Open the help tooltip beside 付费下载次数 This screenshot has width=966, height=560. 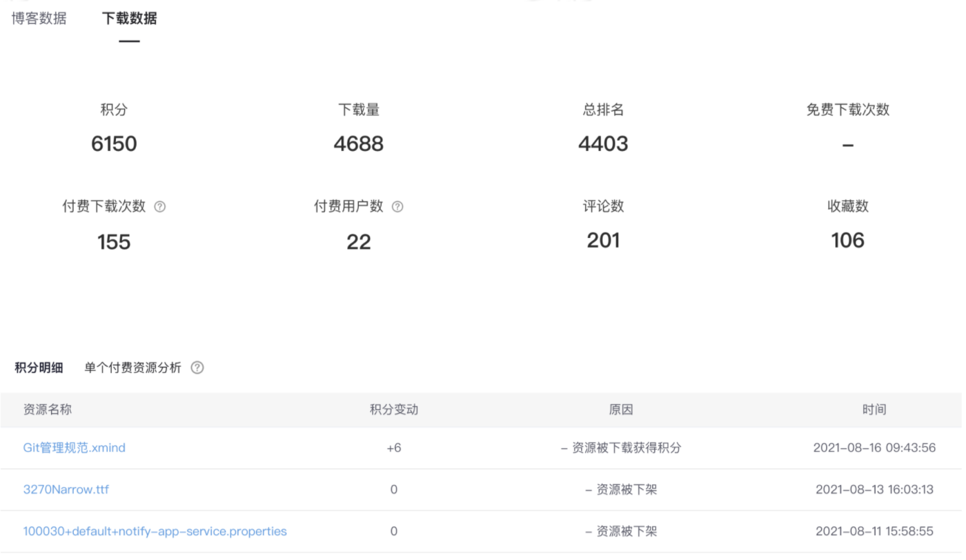(x=160, y=206)
